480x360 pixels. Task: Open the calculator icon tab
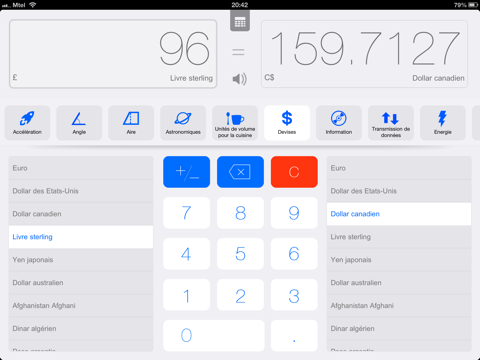coord(240,21)
